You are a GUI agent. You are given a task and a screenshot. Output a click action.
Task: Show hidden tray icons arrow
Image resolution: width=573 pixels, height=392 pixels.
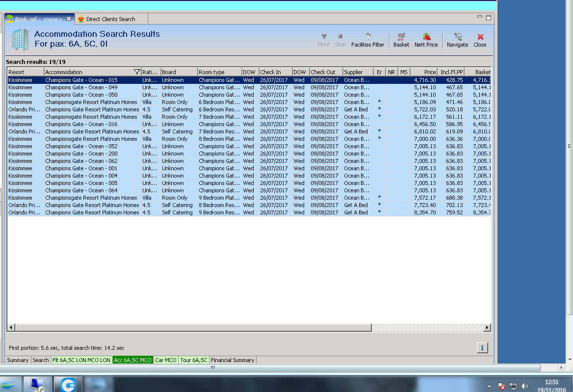click(x=489, y=386)
